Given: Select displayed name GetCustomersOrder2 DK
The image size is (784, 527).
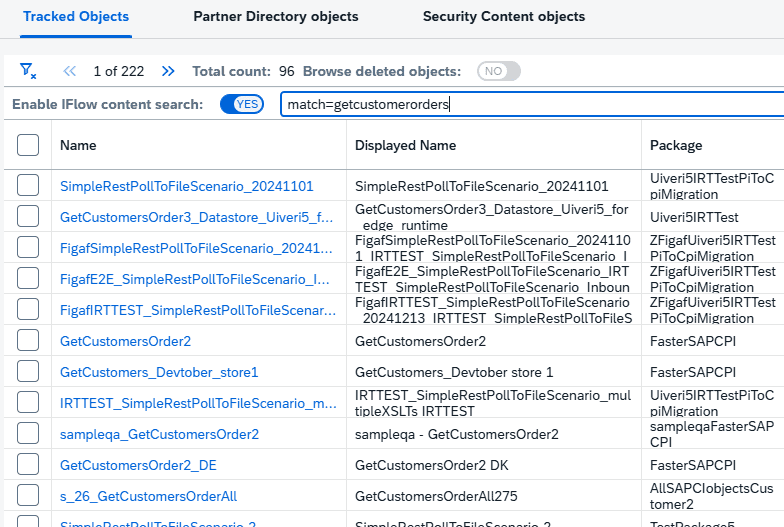Looking at the screenshot, I should pos(432,465).
